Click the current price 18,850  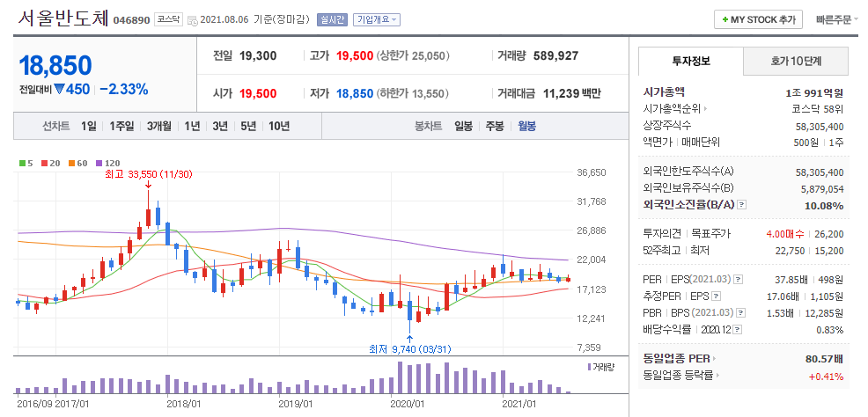(55, 65)
